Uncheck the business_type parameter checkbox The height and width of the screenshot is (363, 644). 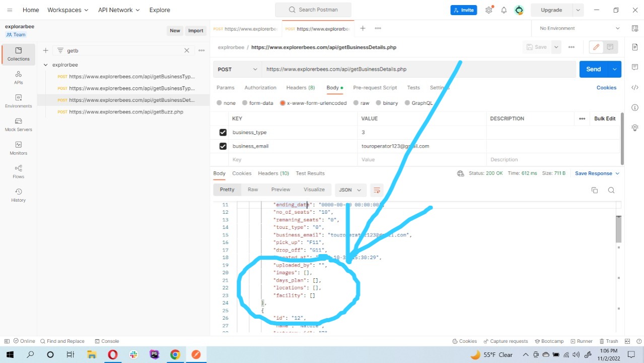coord(223,133)
